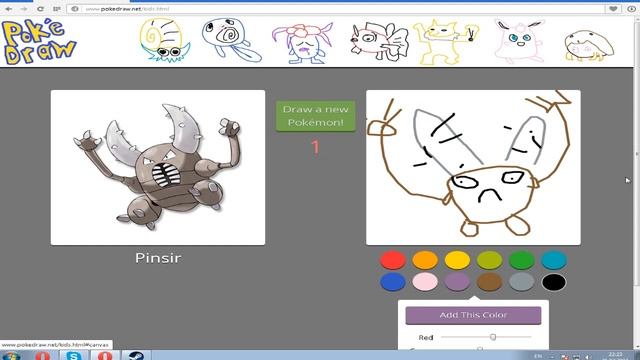Select the black color swatch
Image resolution: width=640 pixels, height=360 pixels.
pyautogui.click(x=554, y=282)
